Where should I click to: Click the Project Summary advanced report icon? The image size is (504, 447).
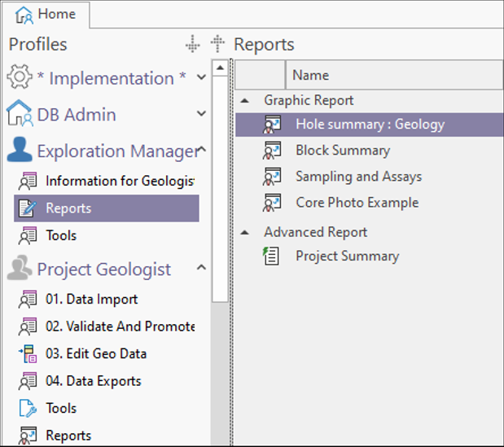(272, 256)
